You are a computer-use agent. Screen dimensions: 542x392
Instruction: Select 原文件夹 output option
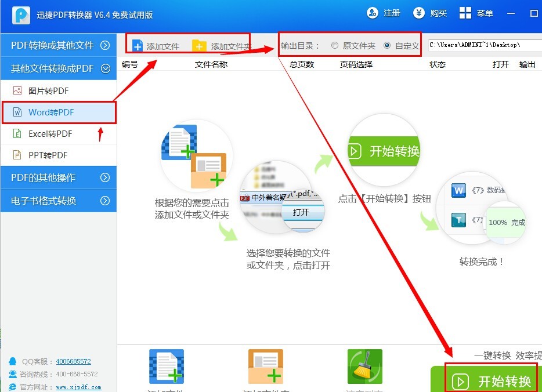coord(353,46)
